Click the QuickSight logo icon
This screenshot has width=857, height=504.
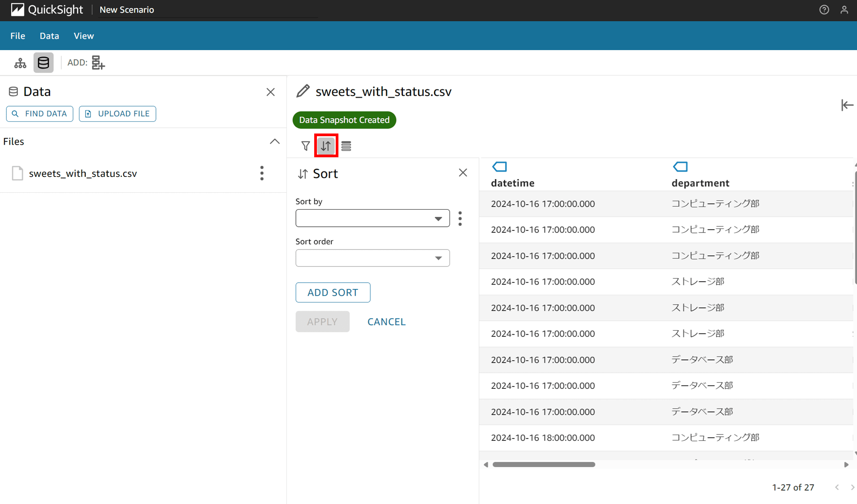(17, 9)
